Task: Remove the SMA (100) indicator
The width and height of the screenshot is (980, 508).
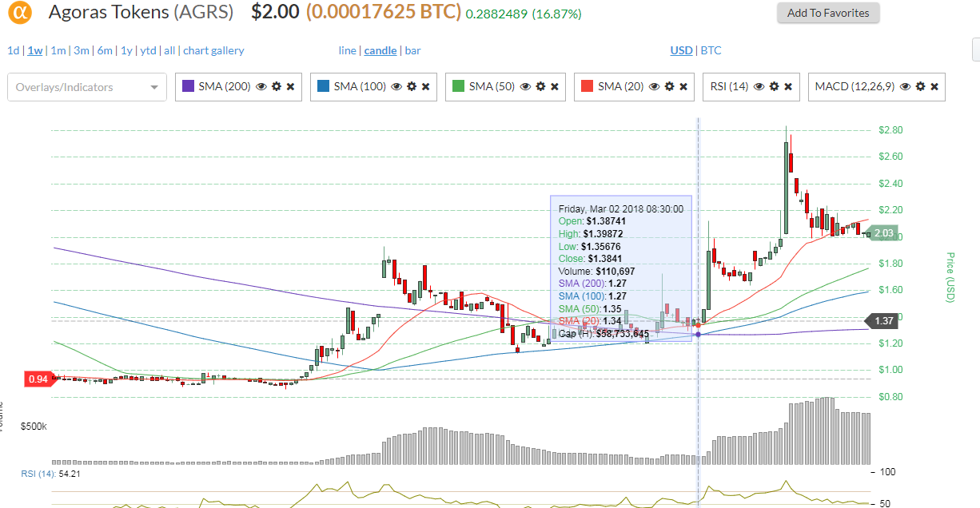Action: pos(425,86)
